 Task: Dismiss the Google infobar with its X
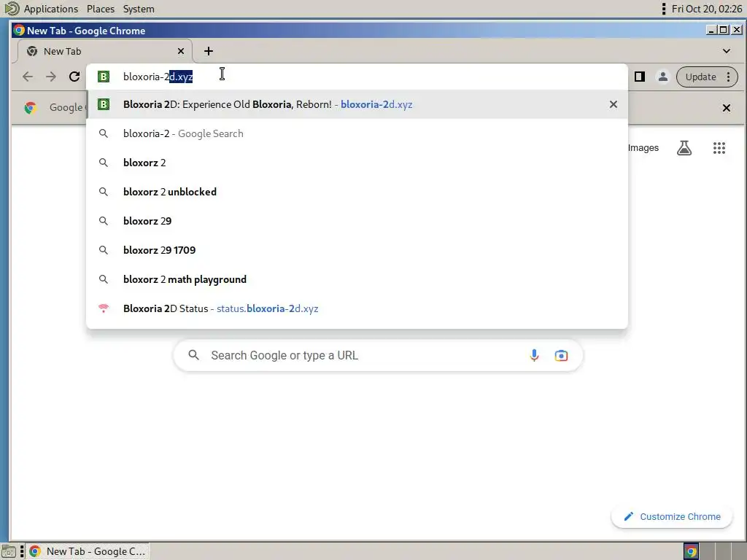click(x=727, y=108)
